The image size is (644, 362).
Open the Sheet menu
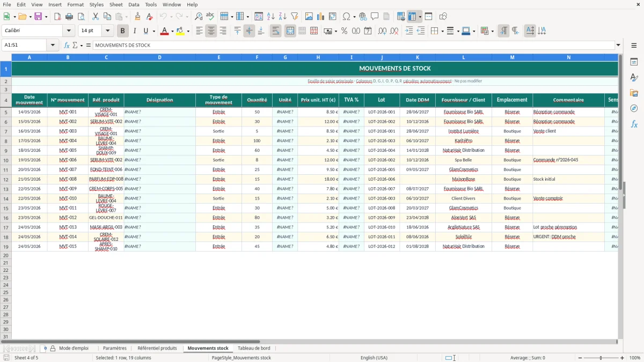click(116, 4)
